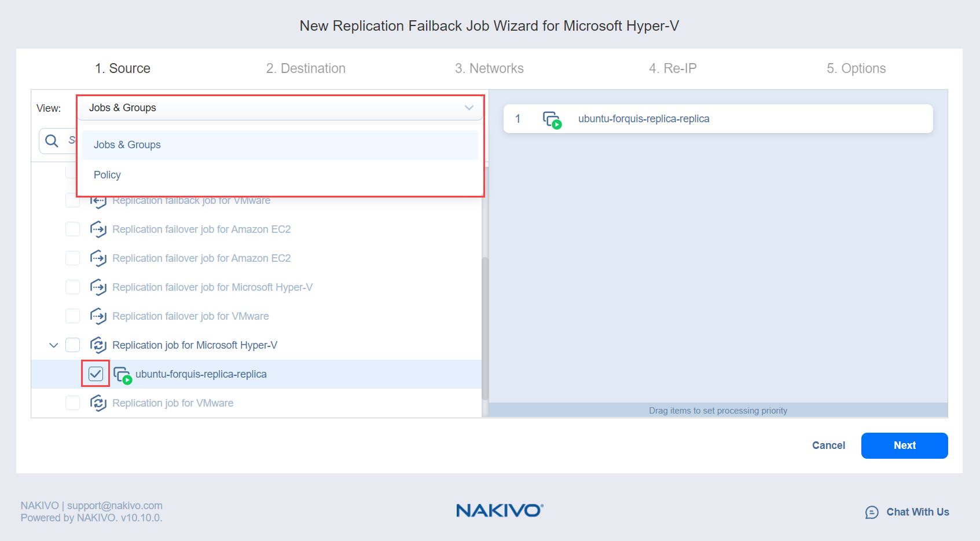Click the ubuntu-forquis-replica-replica VM icon in the tree
980x541 pixels.
tap(123, 375)
